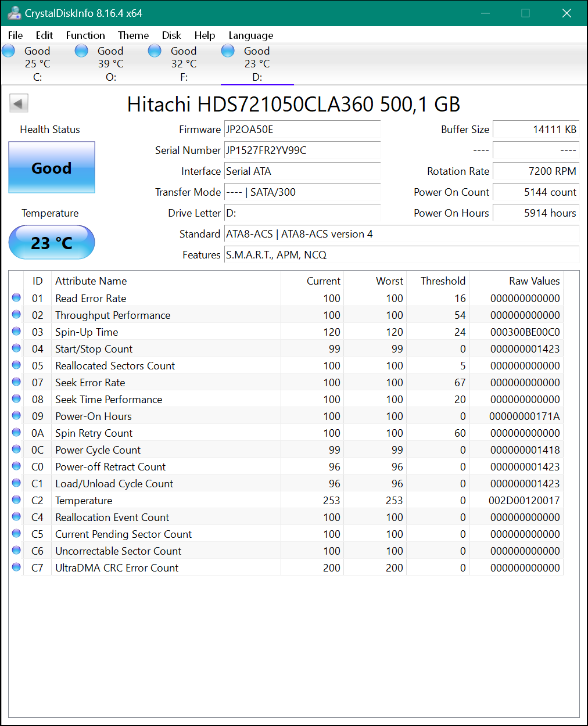Click the D: drive status orb
The image size is (588, 726).
228,51
